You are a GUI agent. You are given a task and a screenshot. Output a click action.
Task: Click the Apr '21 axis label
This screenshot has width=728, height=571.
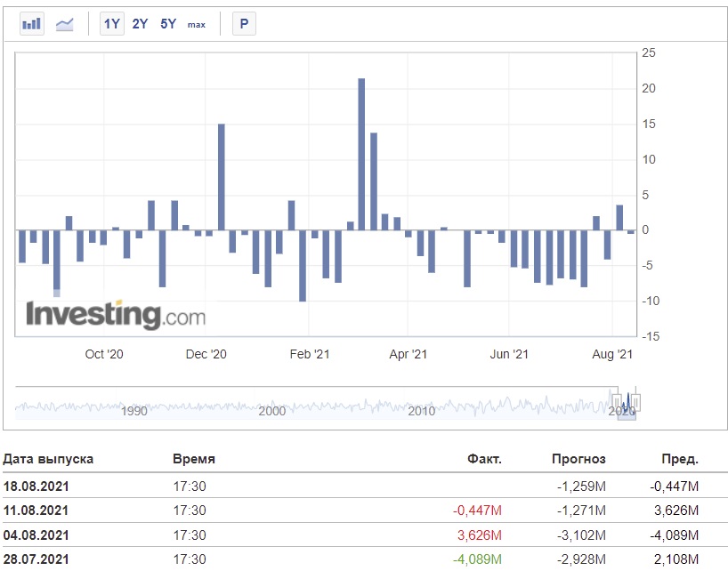[408, 354]
